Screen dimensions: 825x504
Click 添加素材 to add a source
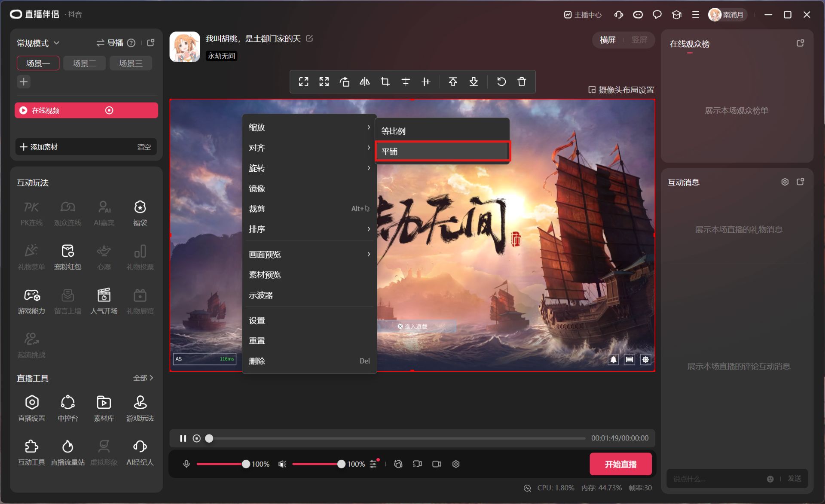pyautogui.click(x=39, y=147)
